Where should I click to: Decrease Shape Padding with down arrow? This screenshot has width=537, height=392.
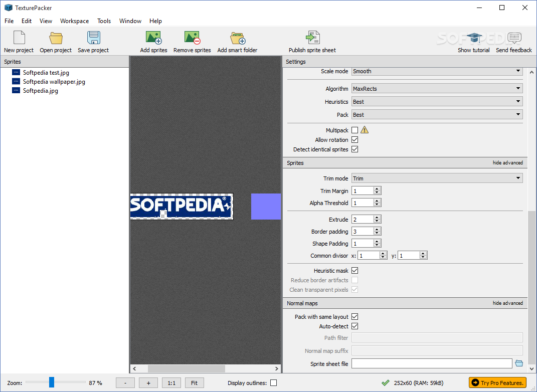pos(377,246)
